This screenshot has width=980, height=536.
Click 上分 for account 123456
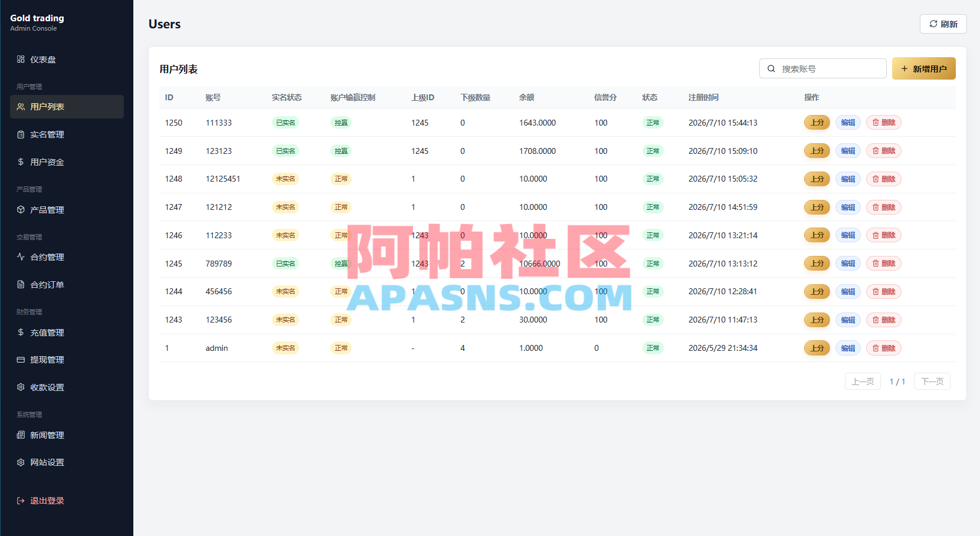click(817, 320)
